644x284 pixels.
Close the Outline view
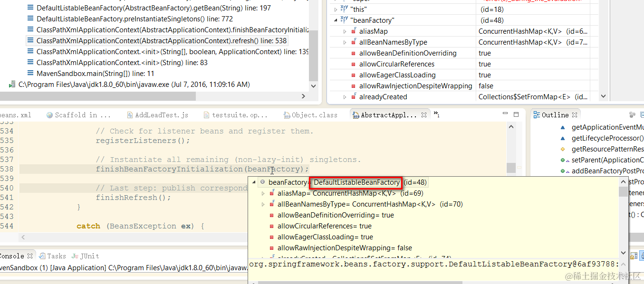(575, 115)
